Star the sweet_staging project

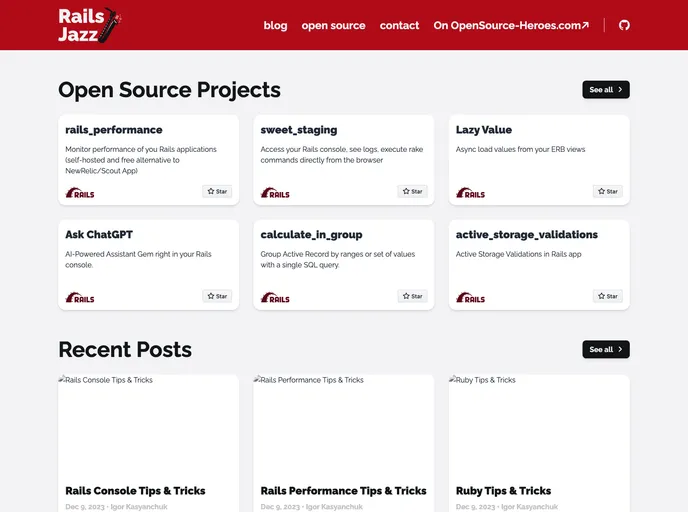tap(412, 191)
